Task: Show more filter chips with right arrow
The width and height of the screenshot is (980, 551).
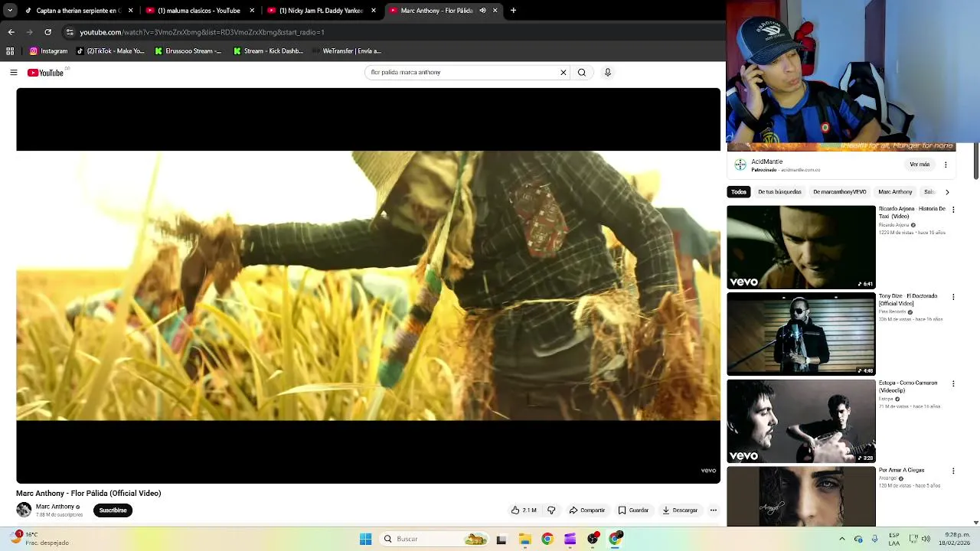Action: tap(947, 192)
